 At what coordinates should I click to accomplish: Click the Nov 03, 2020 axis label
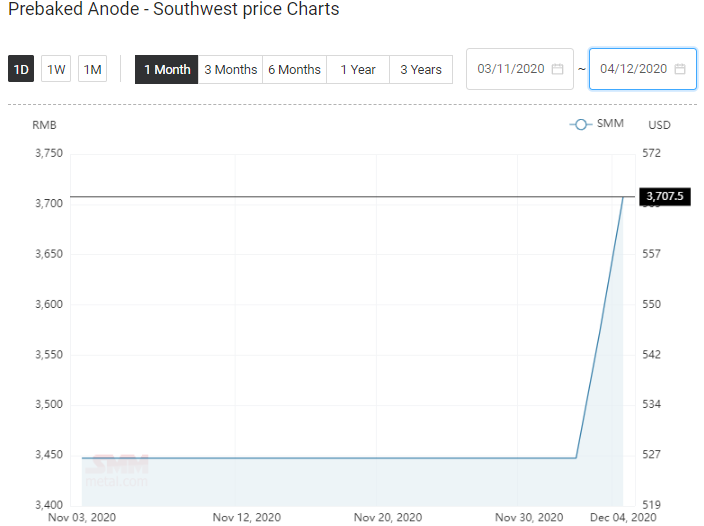click(82, 517)
